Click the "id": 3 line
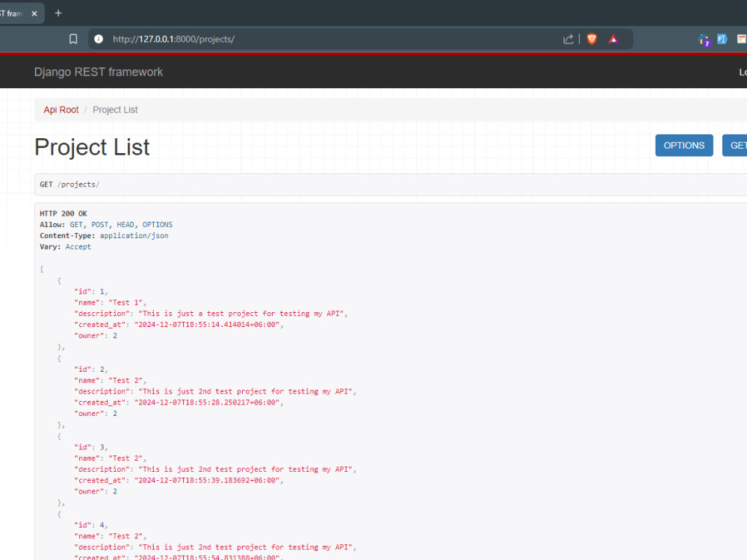Screen dimensions: 747x560 [90, 447]
